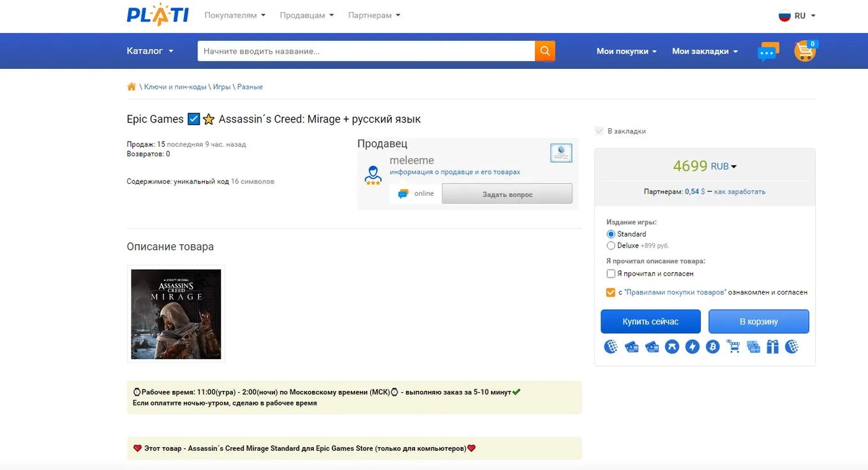
Task: Open the "Мои покупки" dropdown
Action: 627,52
